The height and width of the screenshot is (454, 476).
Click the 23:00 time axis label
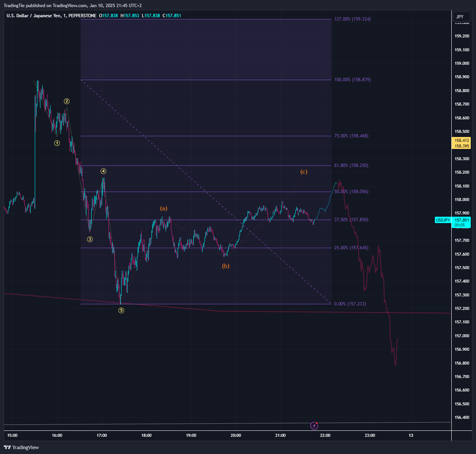(x=370, y=435)
